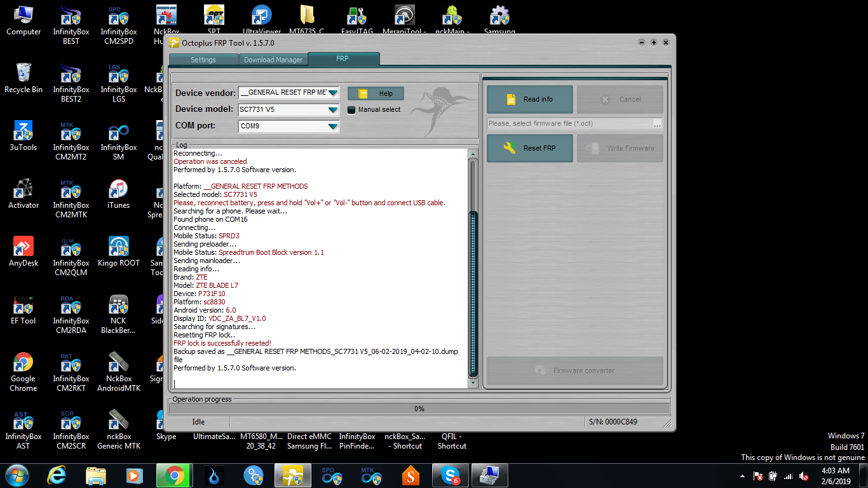Launch InfinityBox CM2QLM shortcut
868x488 pixels.
71,256
